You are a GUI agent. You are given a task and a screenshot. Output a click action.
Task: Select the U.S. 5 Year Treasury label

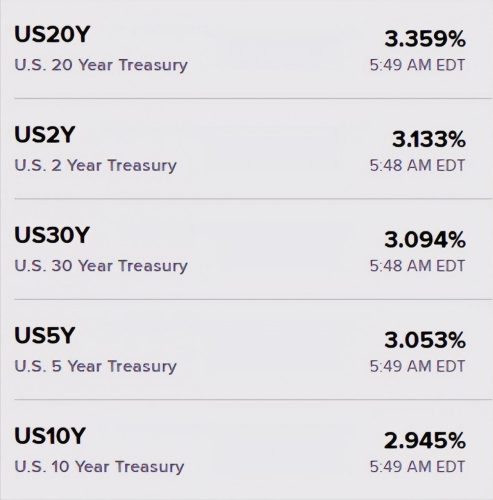pyautogui.click(x=96, y=366)
